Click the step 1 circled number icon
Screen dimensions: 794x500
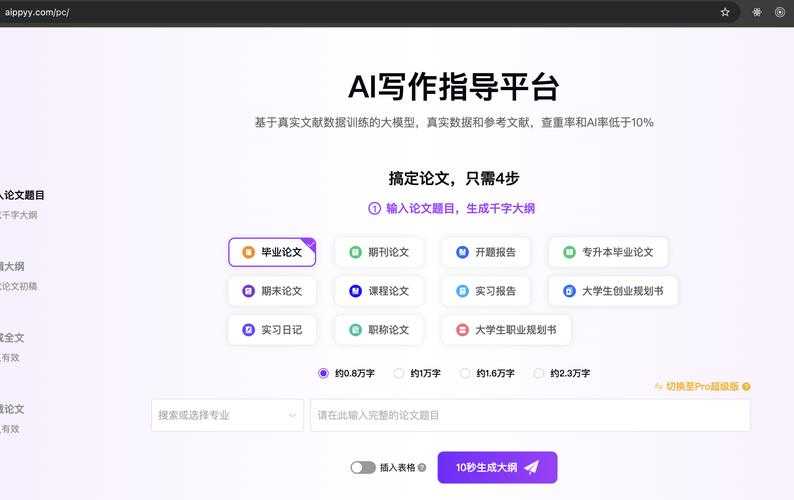pos(374,208)
